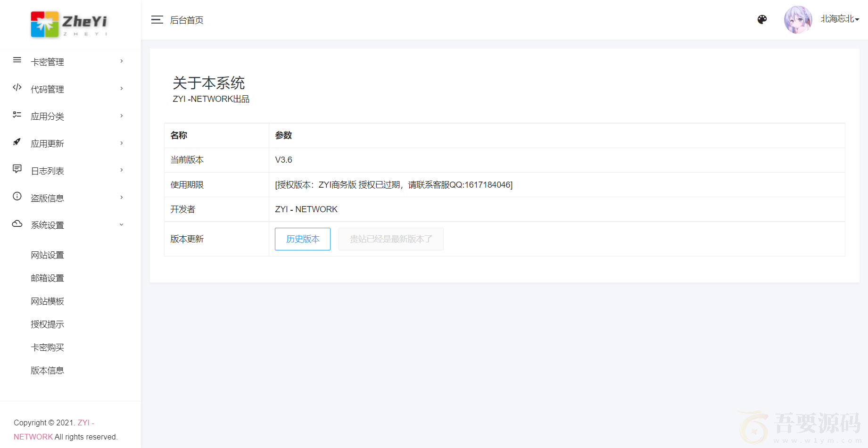The width and height of the screenshot is (868, 448).
Task: Click the 参数 column header
Action: (283, 135)
